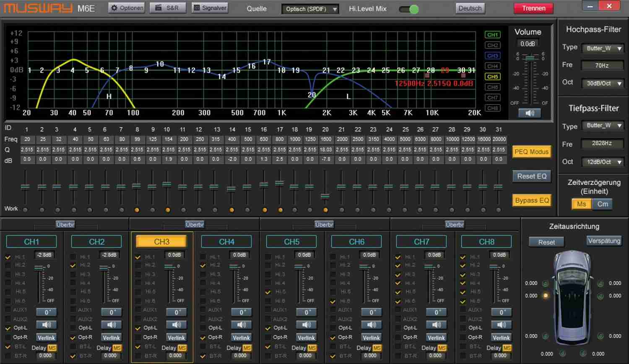Select the CH6 channel tab
This screenshot has height=364, width=629.
point(356,242)
